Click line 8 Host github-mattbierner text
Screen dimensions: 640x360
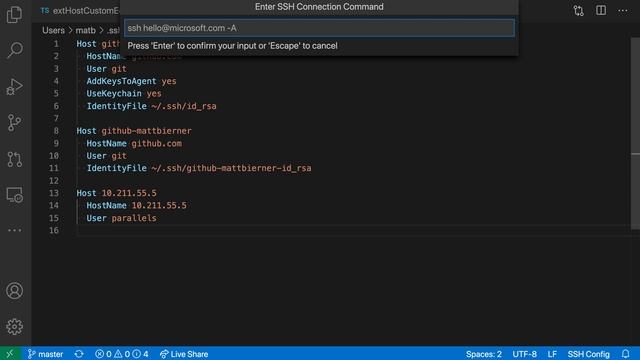pyautogui.click(x=134, y=131)
